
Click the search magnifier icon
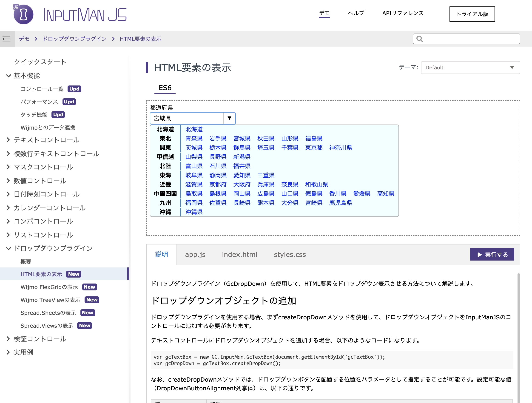(x=420, y=39)
